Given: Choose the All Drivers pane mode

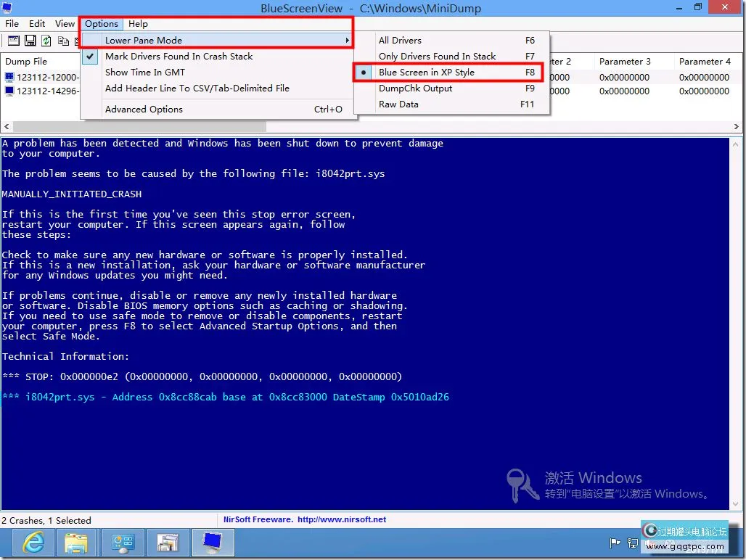Looking at the screenshot, I should 400,41.
